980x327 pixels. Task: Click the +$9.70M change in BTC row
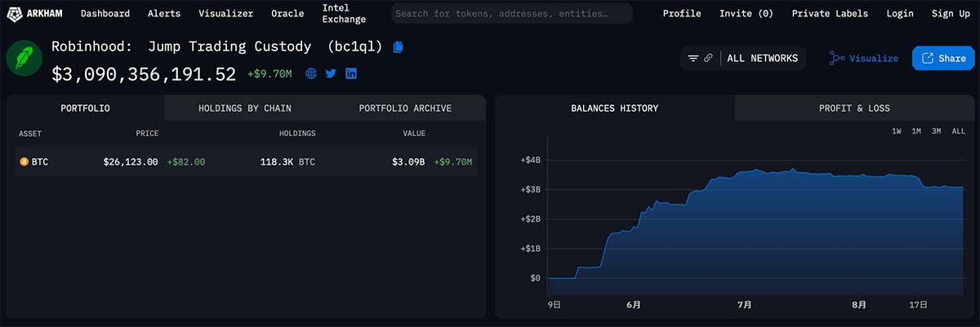point(453,162)
